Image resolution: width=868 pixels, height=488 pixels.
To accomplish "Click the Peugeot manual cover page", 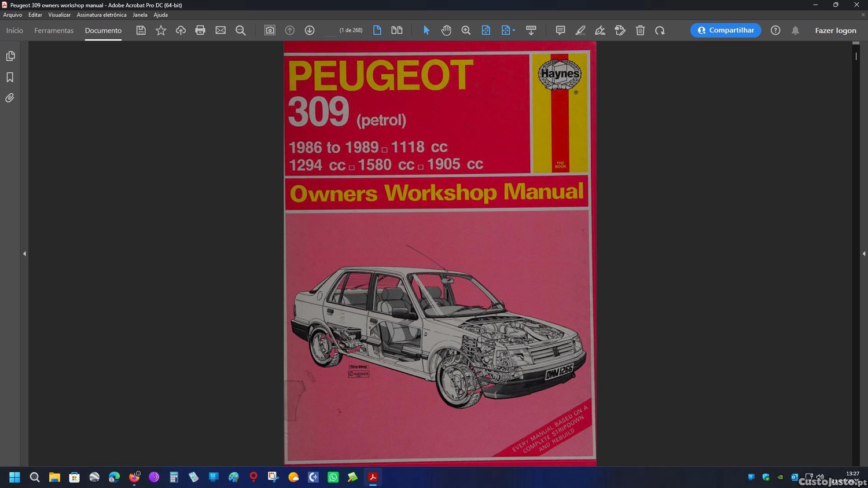I will pos(440,254).
